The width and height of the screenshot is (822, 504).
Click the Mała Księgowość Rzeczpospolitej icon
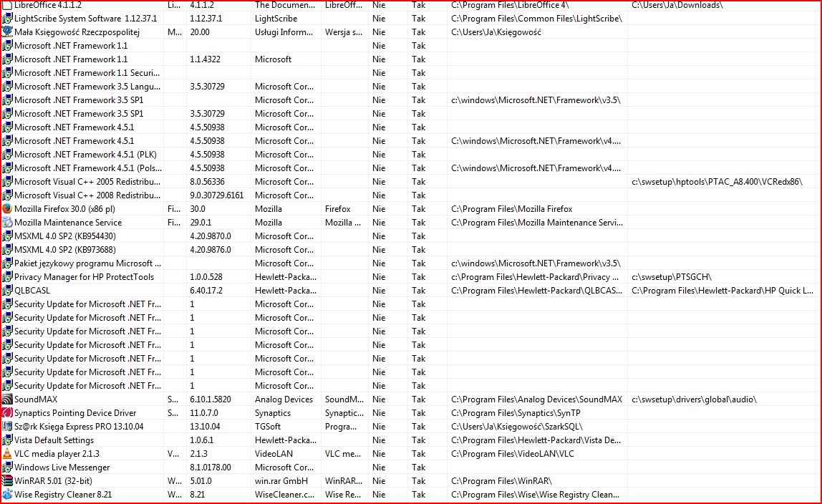7,31
